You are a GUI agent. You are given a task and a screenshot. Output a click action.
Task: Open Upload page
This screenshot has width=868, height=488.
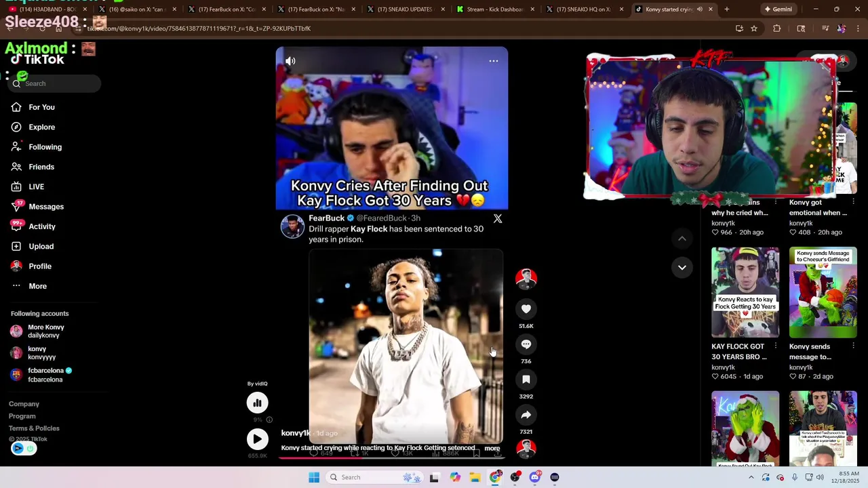coord(41,246)
